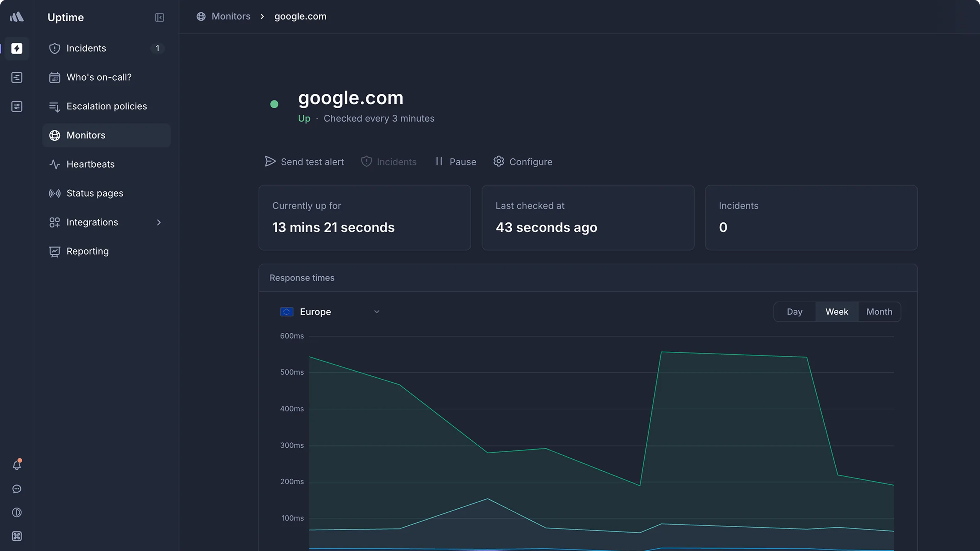Click the disabled Incidents action button
The height and width of the screenshot is (551, 980).
[x=389, y=162]
